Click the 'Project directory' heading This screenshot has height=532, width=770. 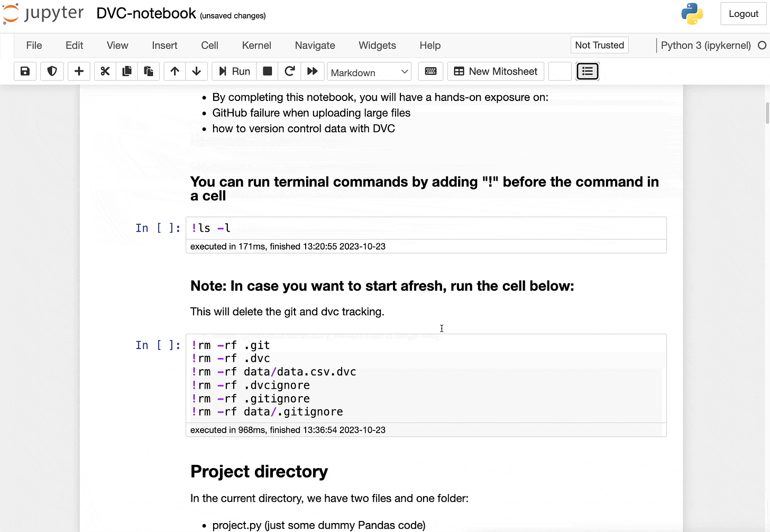[x=259, y=471]
